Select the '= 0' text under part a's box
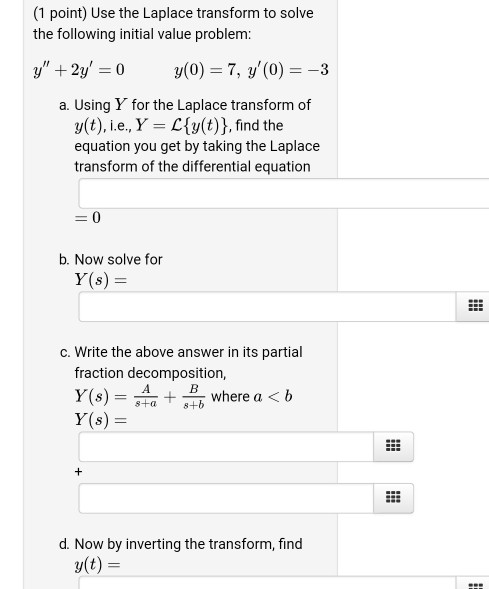Image resolution: width=489 pixels, height=589 pixels. 88,217
